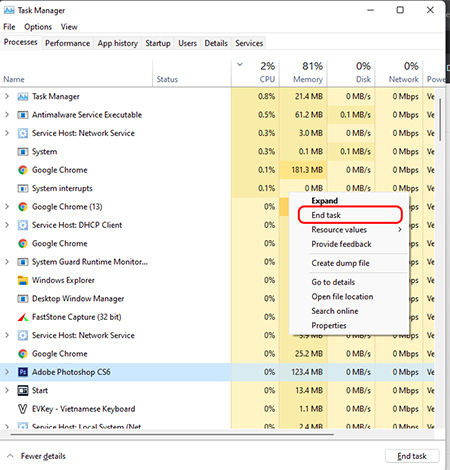Switch to the App history tab
This screenshot has width=450, height=470.
pos(118,43)
